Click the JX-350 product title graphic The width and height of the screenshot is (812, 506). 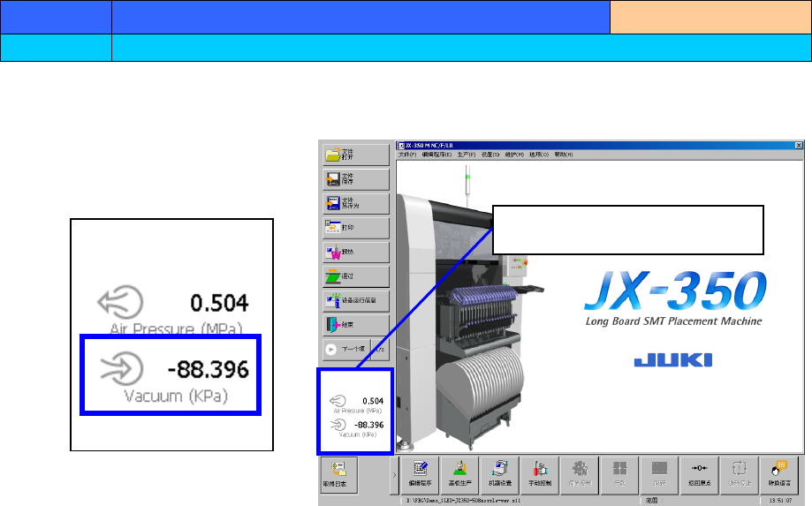click(x=676, y=291)
